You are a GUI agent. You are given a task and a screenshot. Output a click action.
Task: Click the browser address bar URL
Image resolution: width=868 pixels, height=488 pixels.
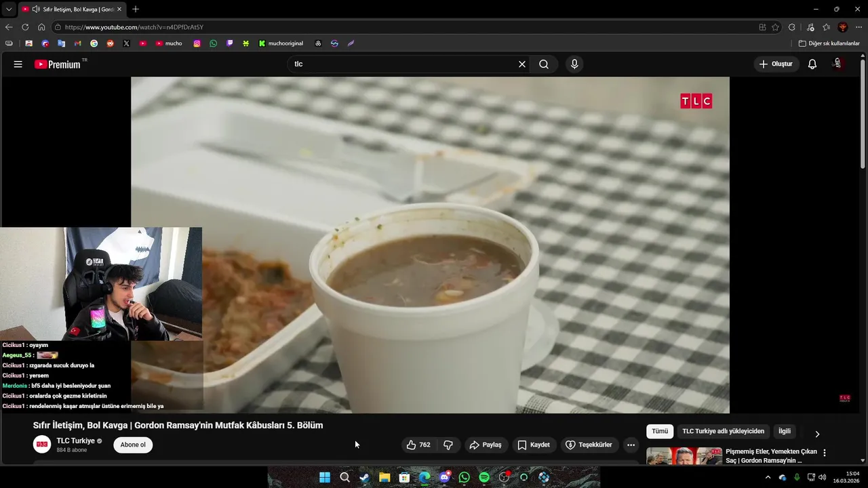[134, 27]
